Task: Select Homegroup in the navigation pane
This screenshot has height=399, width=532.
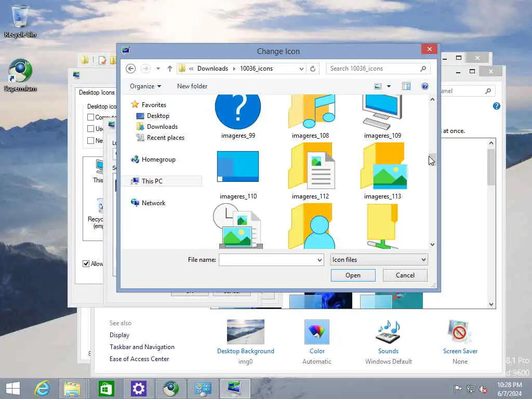Action: [x=153, y=159]
